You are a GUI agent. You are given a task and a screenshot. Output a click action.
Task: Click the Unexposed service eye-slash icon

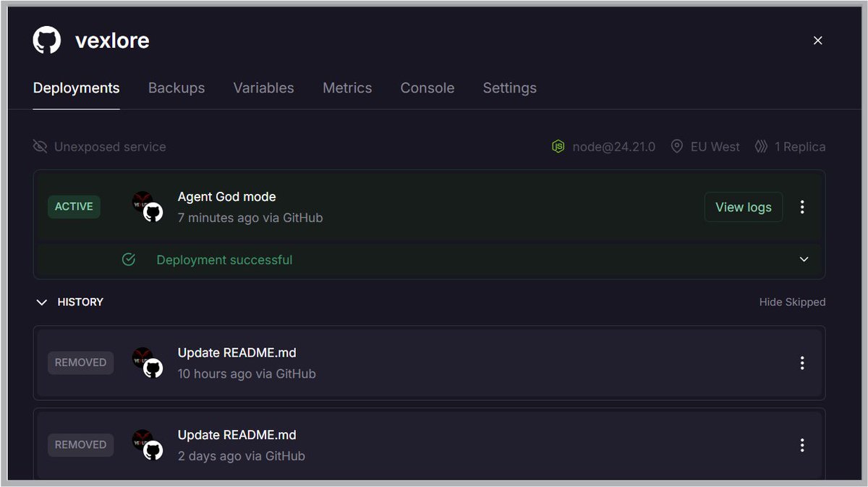(41, 147)
